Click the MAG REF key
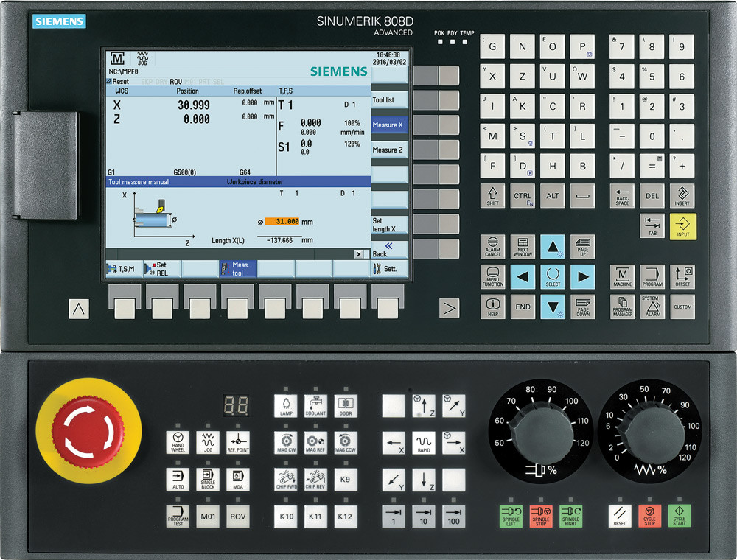The image size is (737, 560). point(315,443)
